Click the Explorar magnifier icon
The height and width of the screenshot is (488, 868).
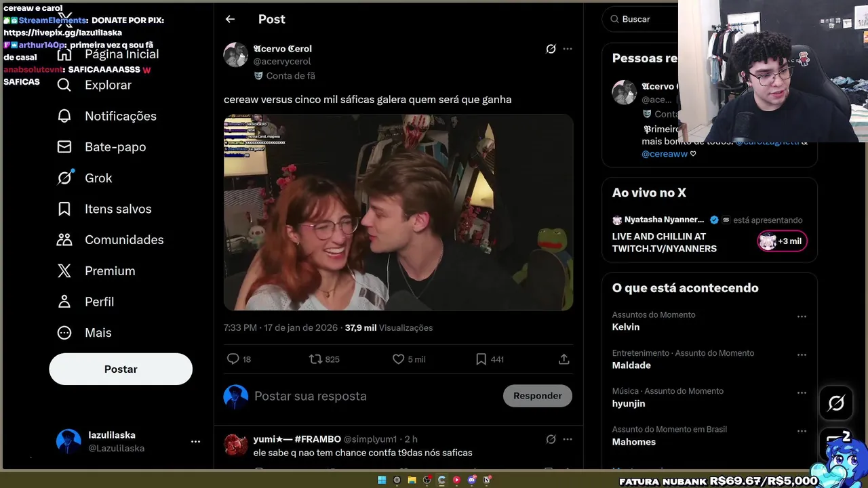click(64, 85)
